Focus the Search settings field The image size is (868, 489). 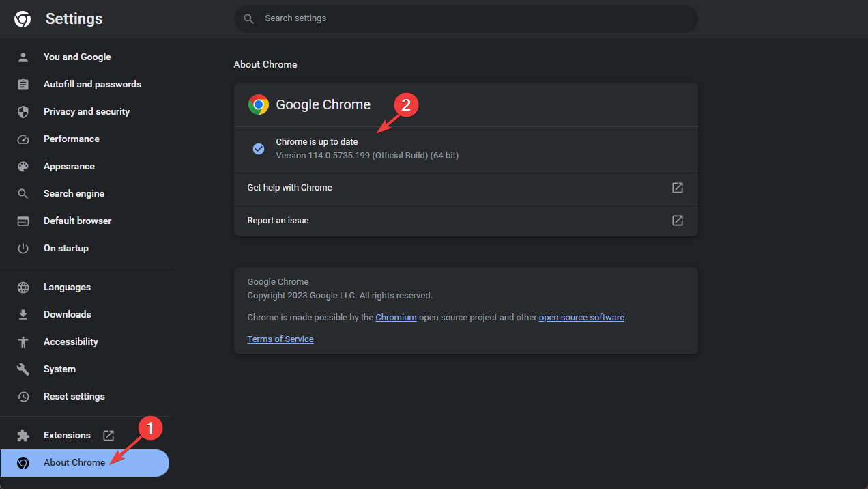click(465, 18)
